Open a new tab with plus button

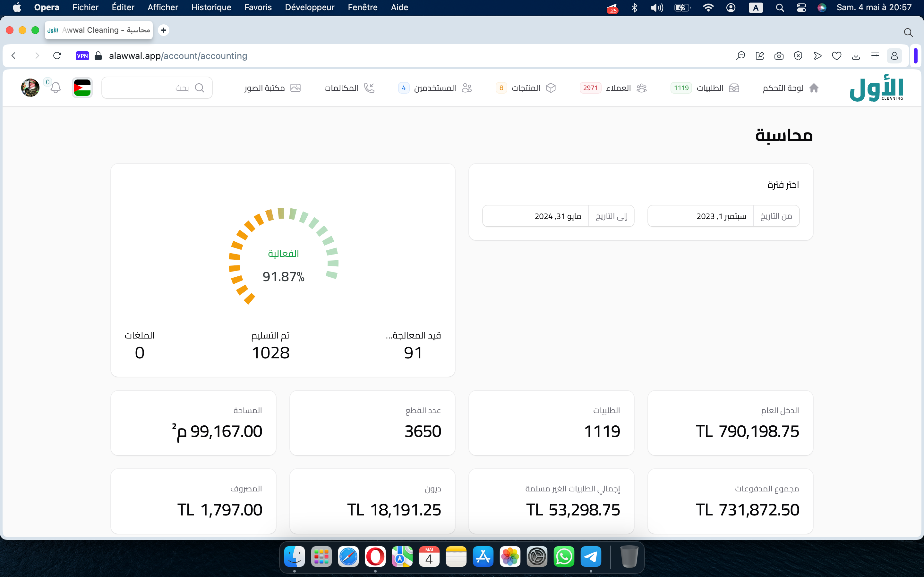click(x=163, y=30)
